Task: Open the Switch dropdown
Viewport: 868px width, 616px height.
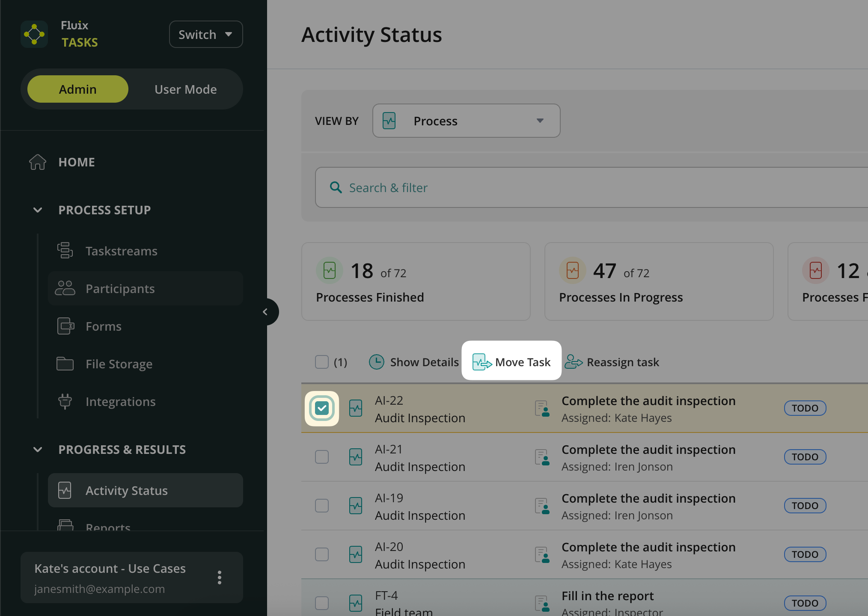Action: 206,34
